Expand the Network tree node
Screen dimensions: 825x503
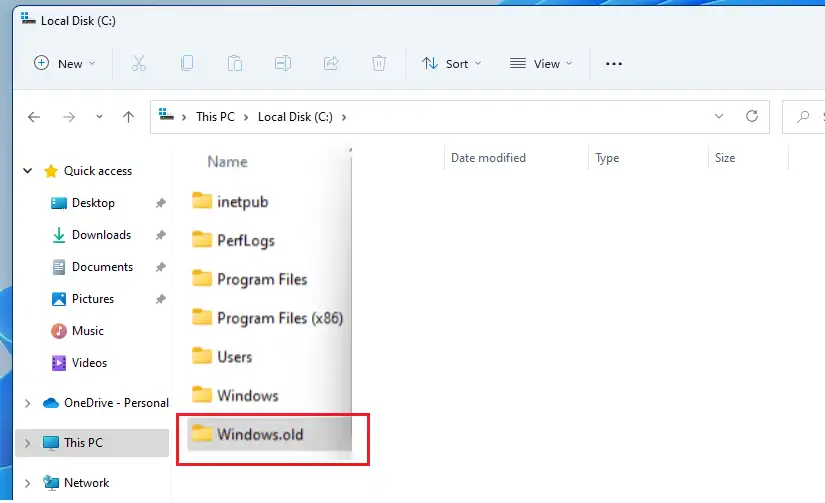point(27,483)
